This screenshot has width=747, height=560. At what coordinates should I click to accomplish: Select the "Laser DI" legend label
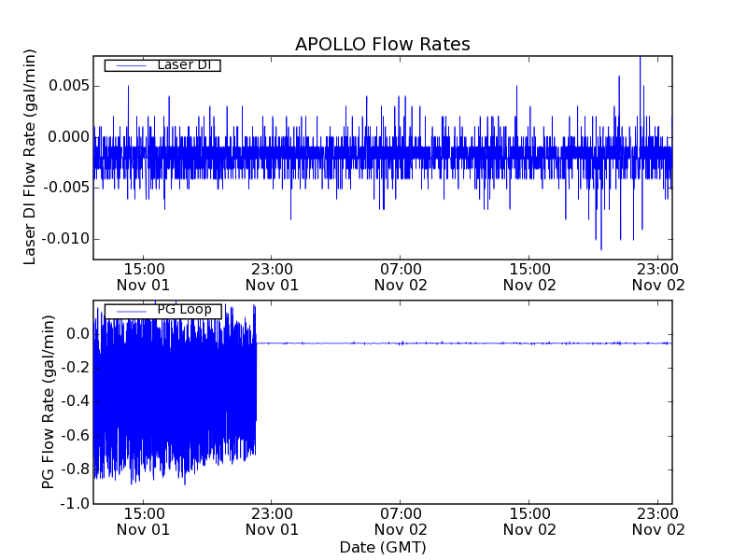[x=184, y=64]
